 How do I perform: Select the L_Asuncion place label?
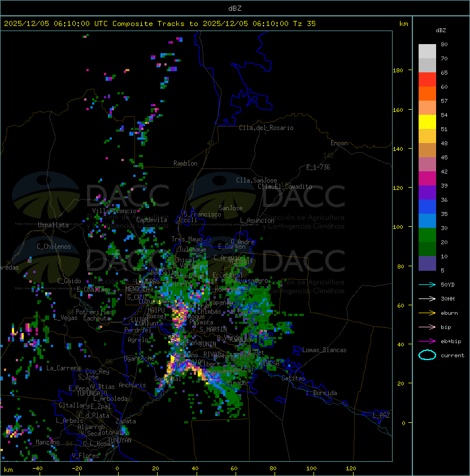257,220
